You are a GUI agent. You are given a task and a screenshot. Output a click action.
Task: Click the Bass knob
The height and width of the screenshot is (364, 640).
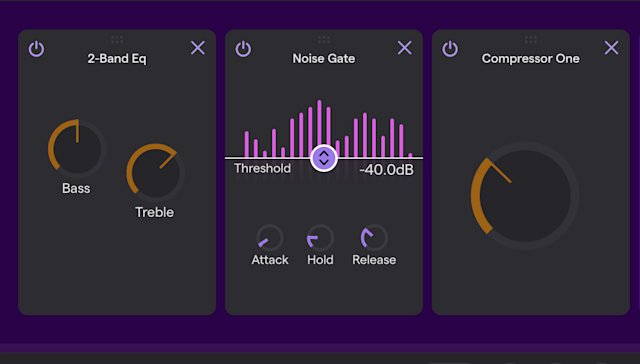[x=77, y=149]
